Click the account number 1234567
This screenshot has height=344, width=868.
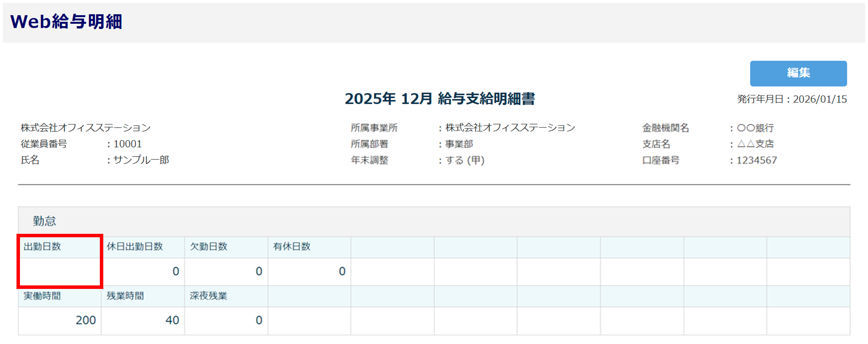tap(756, 161)
